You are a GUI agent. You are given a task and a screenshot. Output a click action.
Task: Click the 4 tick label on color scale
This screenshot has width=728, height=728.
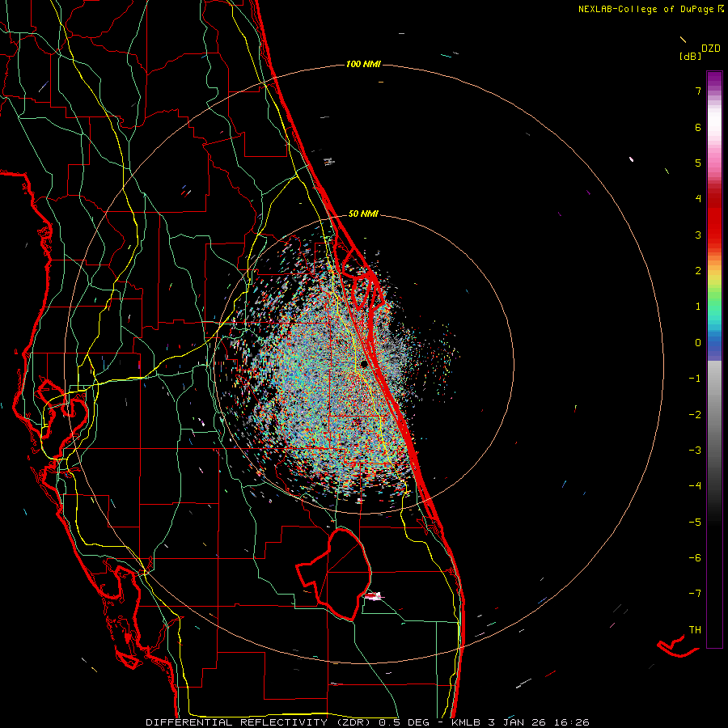point(698,199)
